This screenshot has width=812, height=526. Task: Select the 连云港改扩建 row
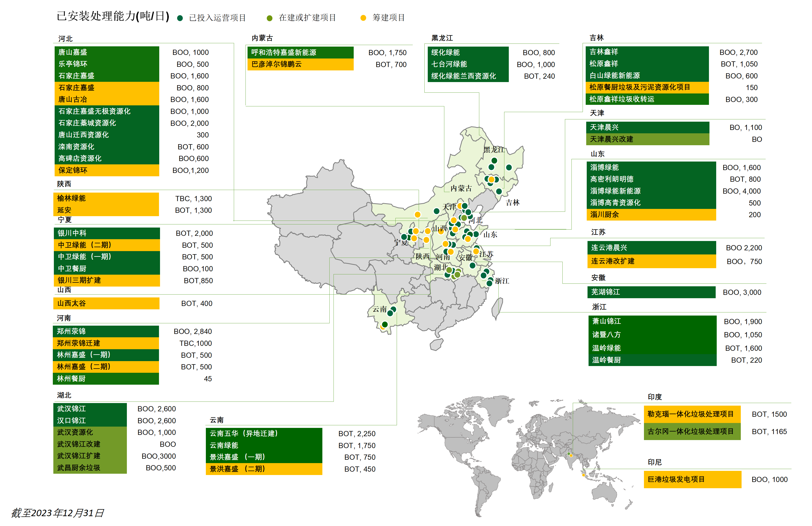point(652,261)
